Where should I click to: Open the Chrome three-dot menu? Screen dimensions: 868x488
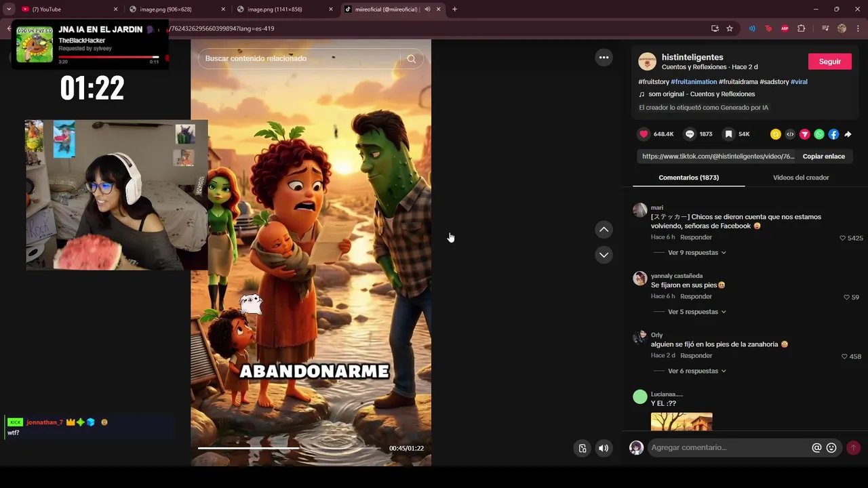pyautogui.click(x=858, y=28)
